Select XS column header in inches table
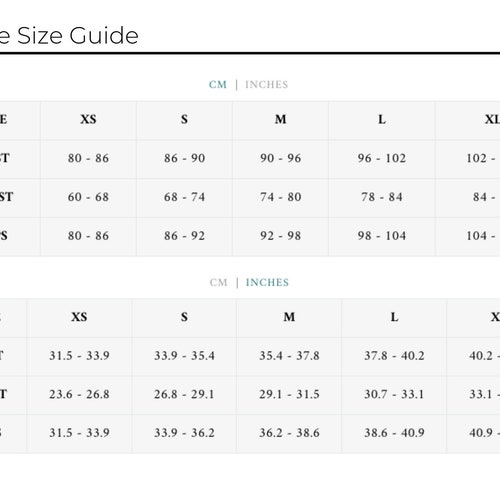The image size is (500, 500). (79, 317)
